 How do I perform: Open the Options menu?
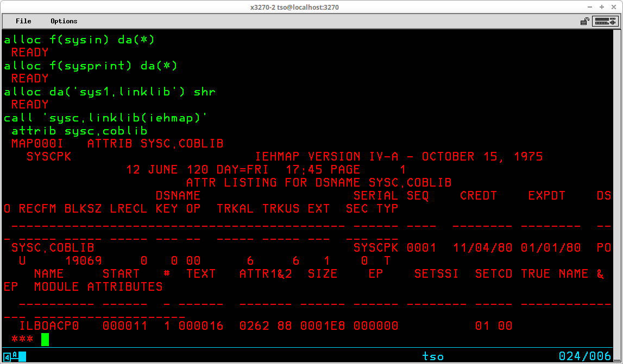click(x=64, y=21)
